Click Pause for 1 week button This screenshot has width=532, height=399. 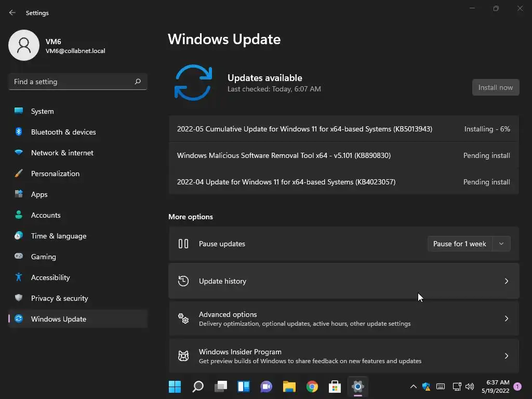point(460,244)
